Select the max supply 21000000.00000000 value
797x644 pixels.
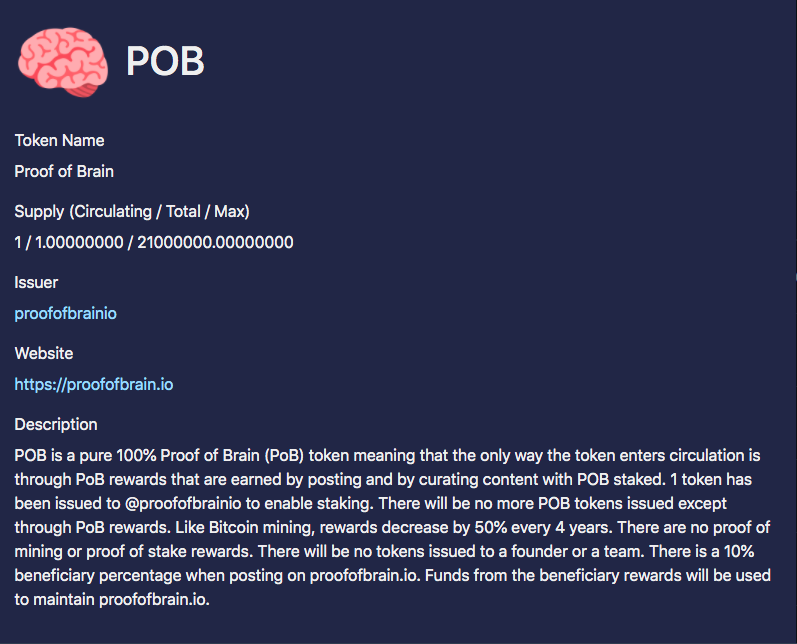tap(215, 242)
